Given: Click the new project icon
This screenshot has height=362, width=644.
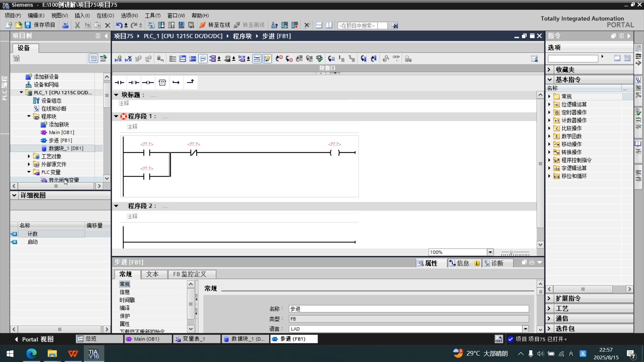Looking at the screenshot, I should pos(9,25).
